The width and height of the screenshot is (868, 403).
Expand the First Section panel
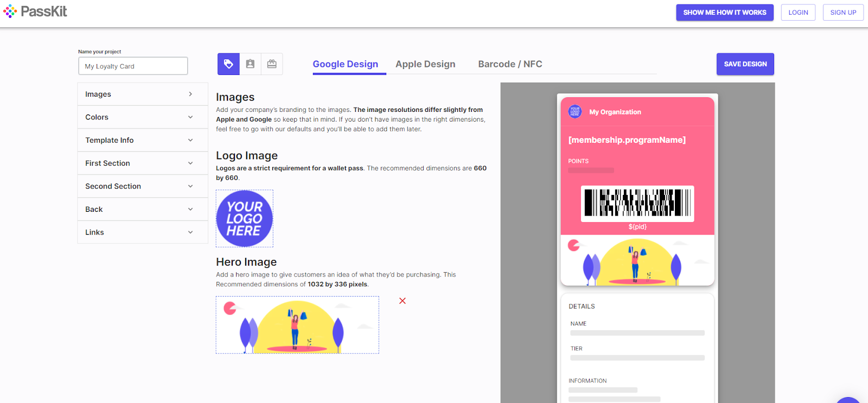click(x=143, y=163)
